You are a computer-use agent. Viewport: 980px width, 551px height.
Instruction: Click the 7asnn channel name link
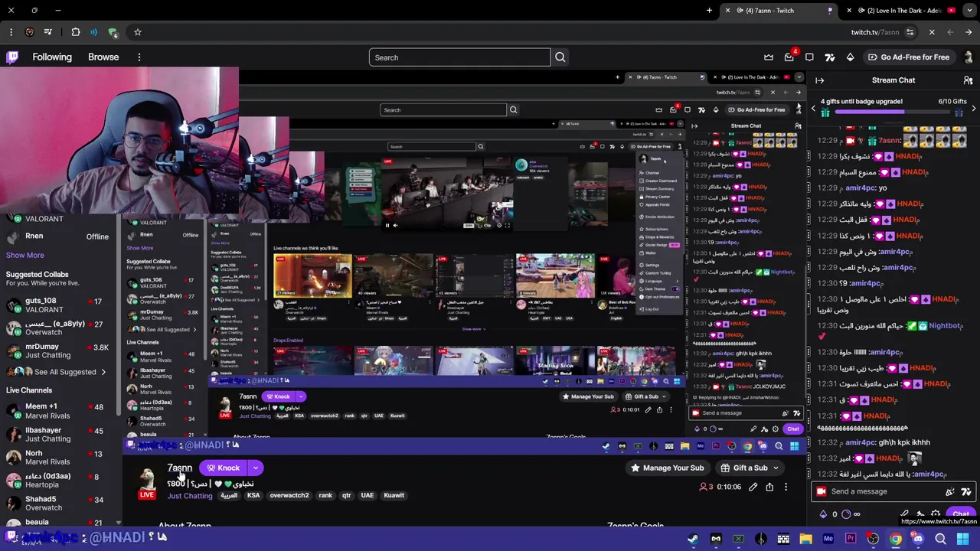pos(180,468)
